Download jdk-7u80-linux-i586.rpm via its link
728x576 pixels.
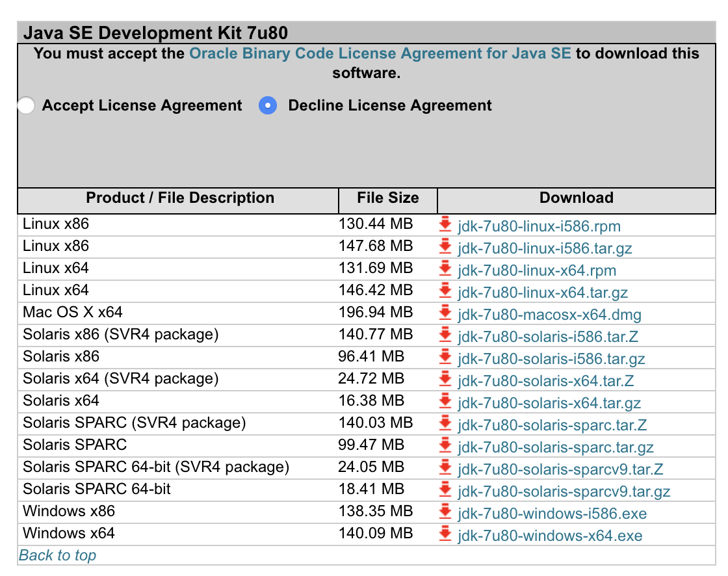539,226
